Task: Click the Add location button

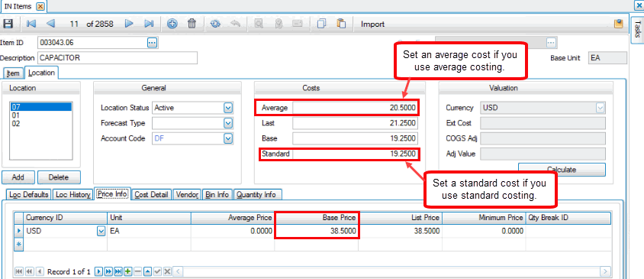Action: point(18,177)
